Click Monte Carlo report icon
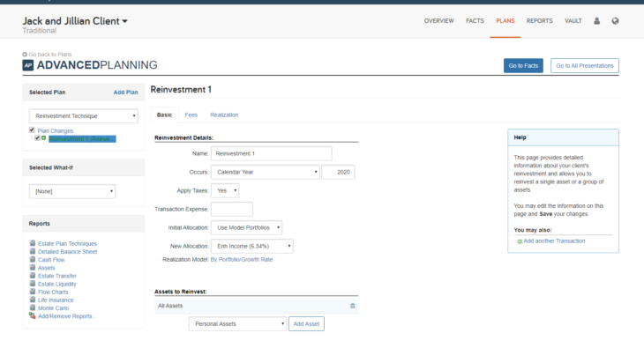 tap(33, 307)
